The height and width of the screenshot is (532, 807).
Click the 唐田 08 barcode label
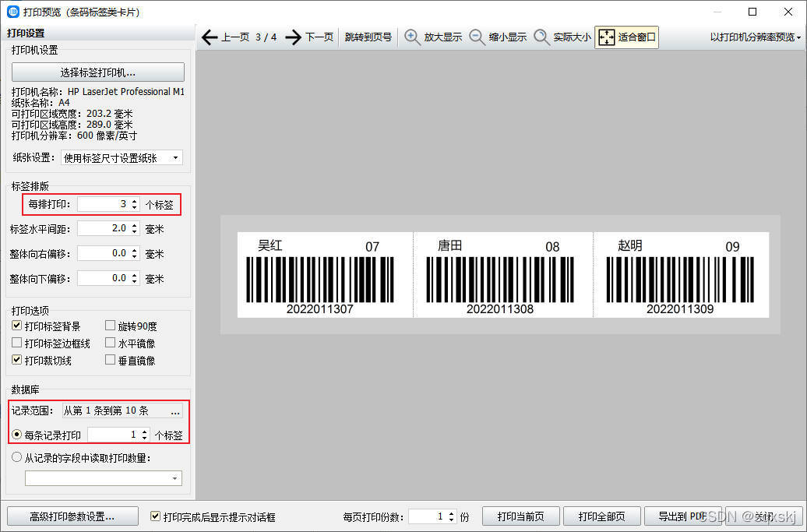click(503, 275)
